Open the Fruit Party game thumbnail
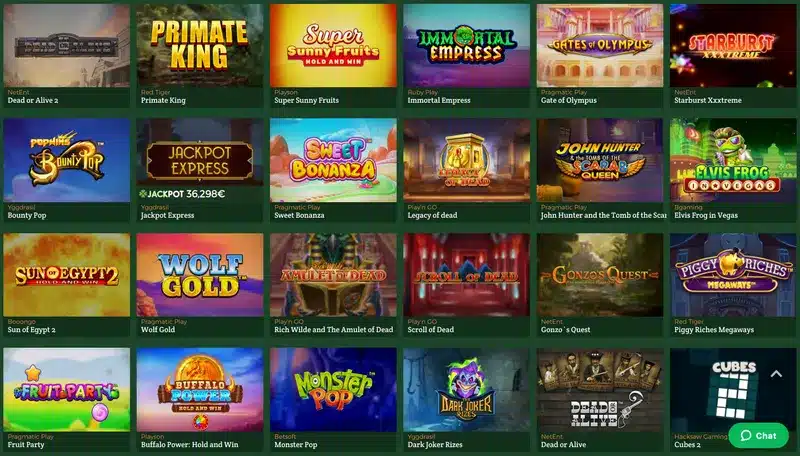The width and height of the screenshot is (800, 456). (66, 390)
